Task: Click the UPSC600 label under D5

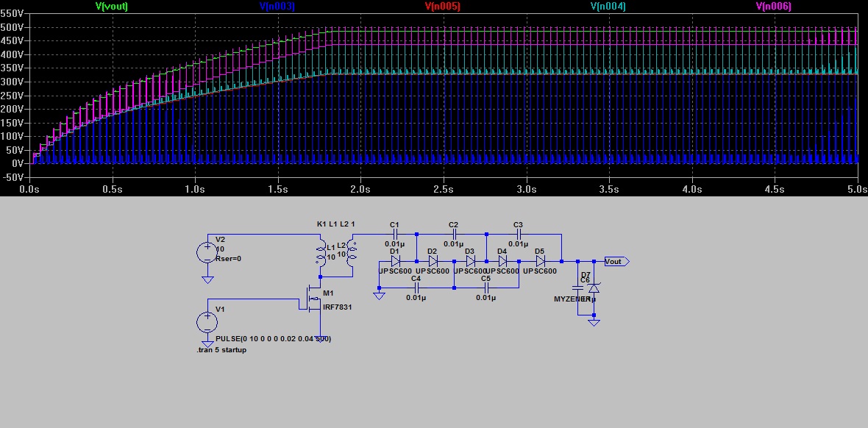Action: tap(540, 271)
